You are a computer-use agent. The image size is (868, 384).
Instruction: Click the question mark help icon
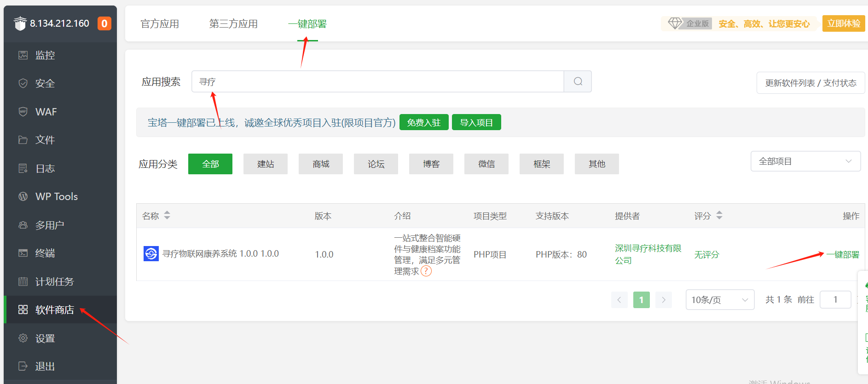pyautogui.click(x=426, y=271)
